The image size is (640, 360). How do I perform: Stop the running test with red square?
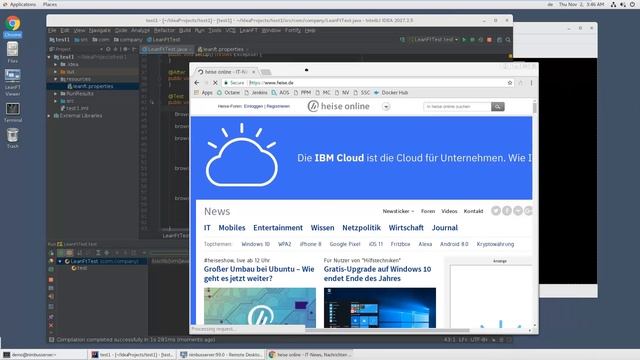click(x=489, y=40)
